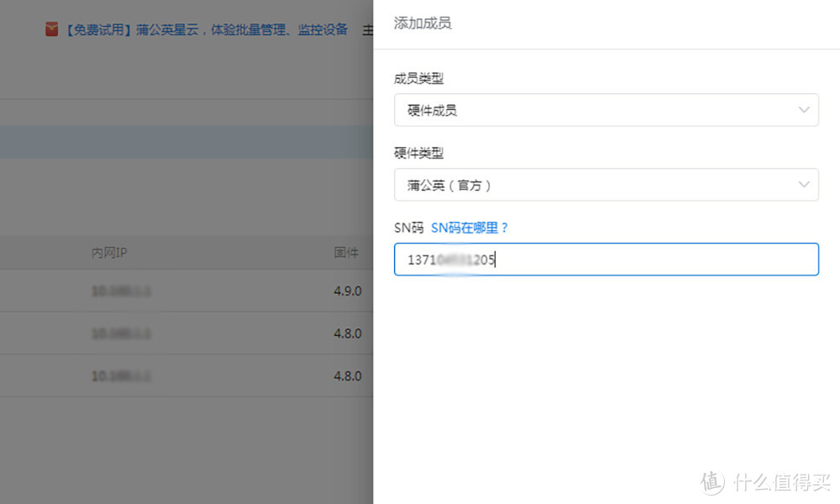Click the 主 menu item beside the banner
This screenshot has height=504, width=840.
point(368,29)
